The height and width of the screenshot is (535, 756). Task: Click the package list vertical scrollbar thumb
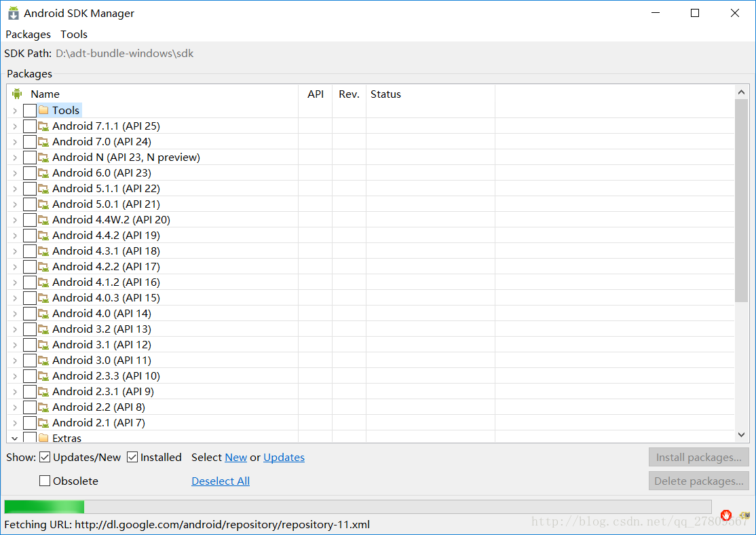click(741, 201)
